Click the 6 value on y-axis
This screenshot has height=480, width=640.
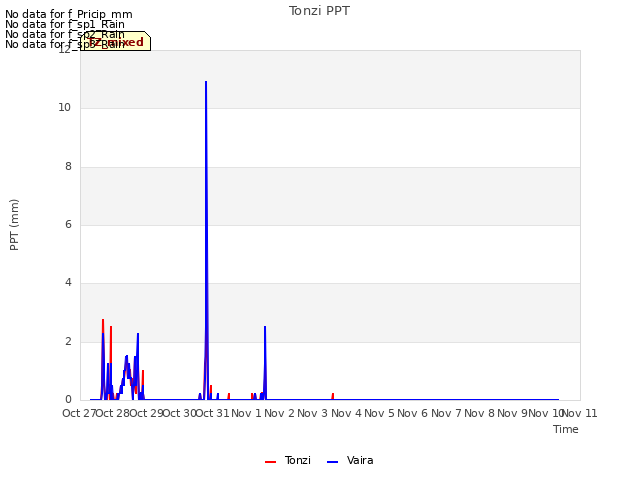tap(68, 224)
